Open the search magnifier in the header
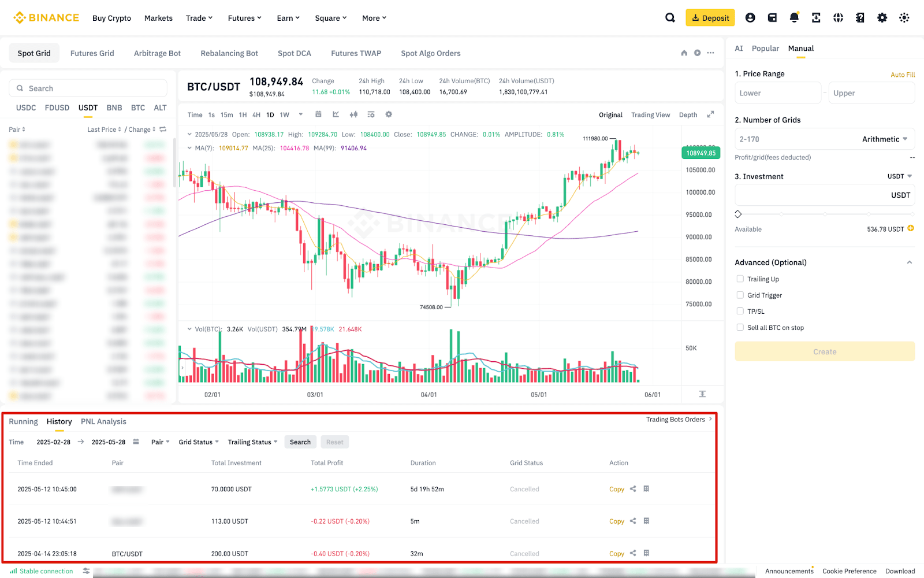 tap(670, 18)
